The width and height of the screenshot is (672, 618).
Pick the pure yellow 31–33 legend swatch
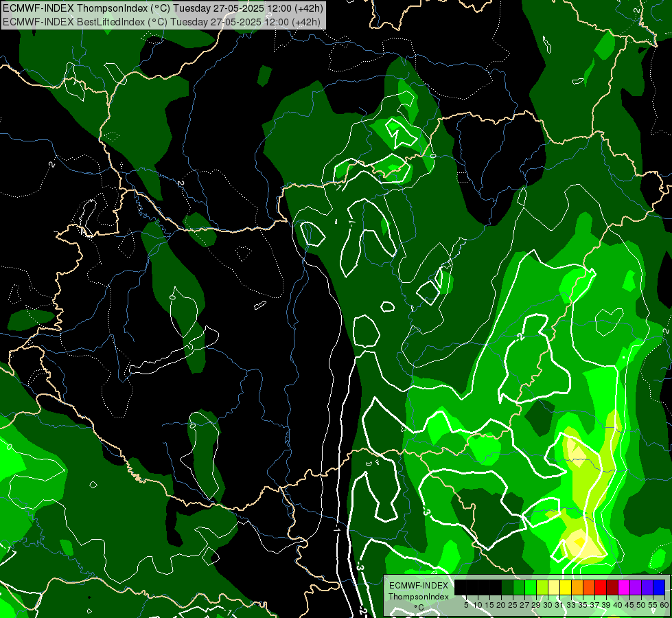point(566,587)
